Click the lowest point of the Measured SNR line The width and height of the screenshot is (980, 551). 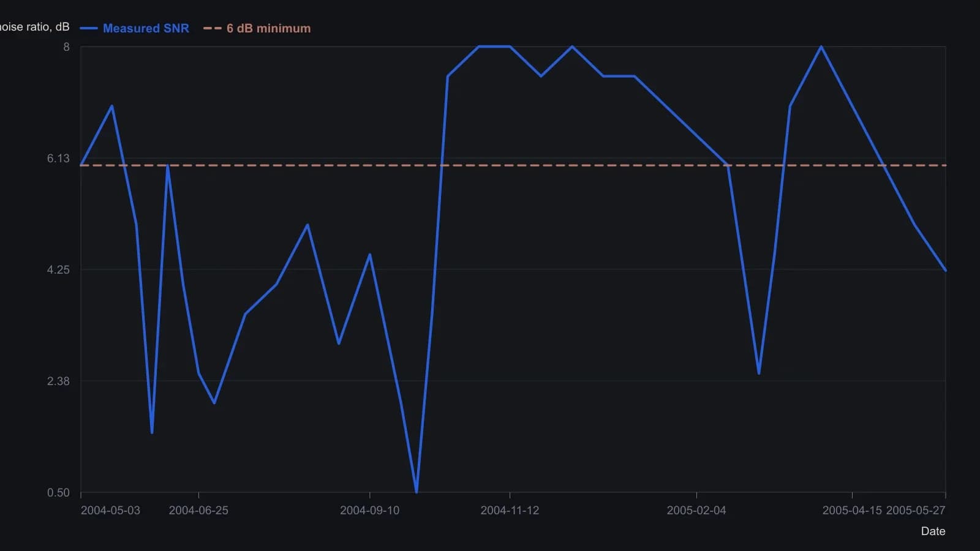point(417,492)
